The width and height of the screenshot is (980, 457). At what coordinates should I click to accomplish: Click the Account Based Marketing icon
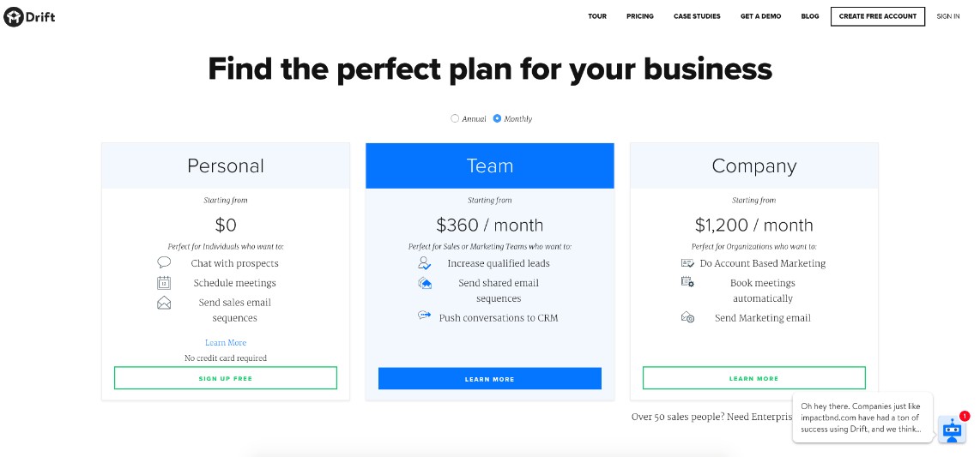click(x=687, y=263)
